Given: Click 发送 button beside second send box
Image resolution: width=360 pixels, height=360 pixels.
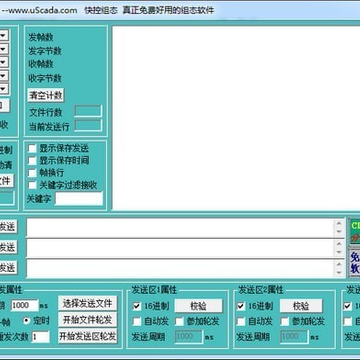Looking at the screenshot, I should [x=8, y=247].
